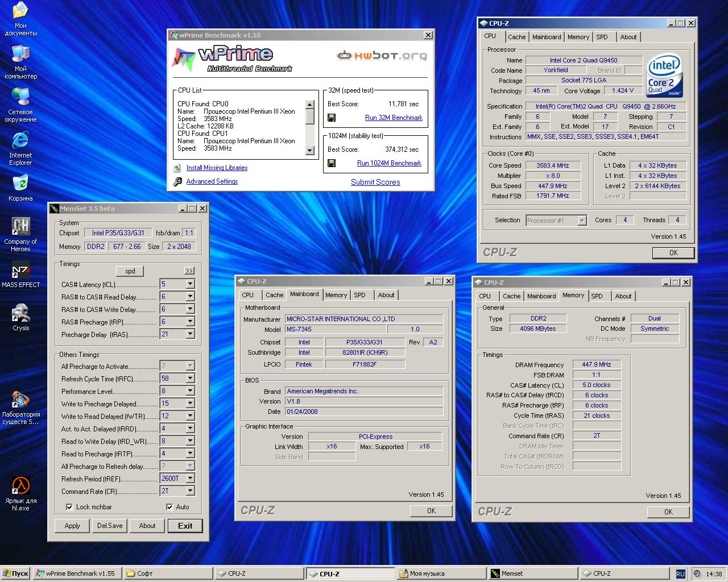This screenshot has width=728, height=582.
Task: Open the Performance Level dropdown
Action: click(x=190, y=391)
